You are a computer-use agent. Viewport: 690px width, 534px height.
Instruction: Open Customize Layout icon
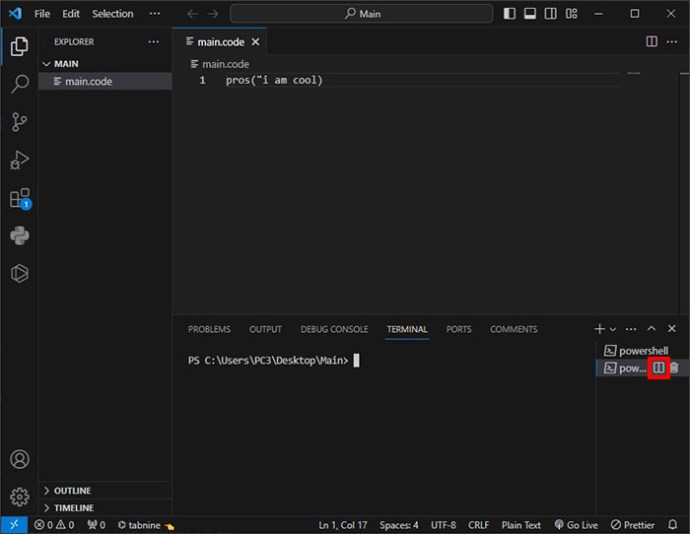[571, 14]
